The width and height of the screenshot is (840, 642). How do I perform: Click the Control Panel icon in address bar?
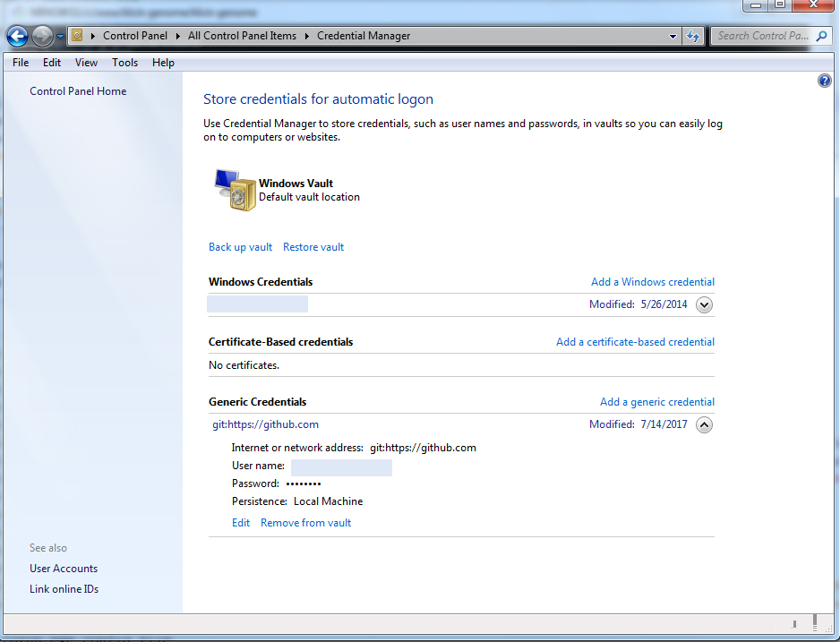click(x=77, y=36)
